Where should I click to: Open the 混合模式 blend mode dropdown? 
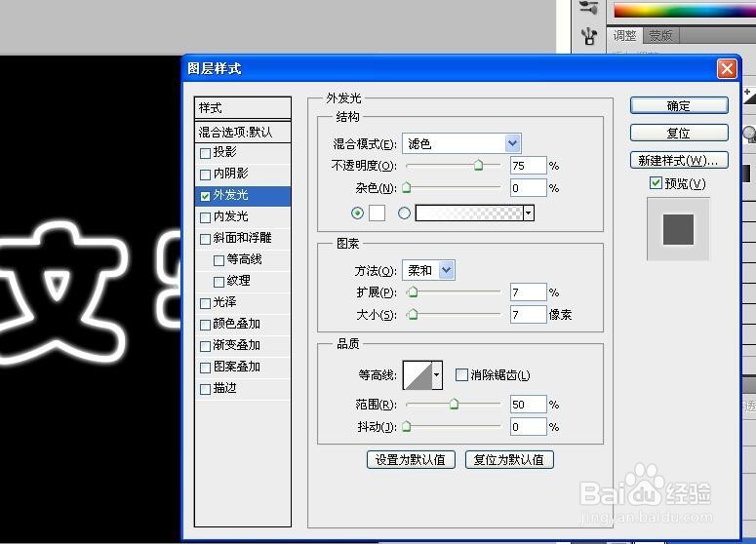[x=513, y=143]
